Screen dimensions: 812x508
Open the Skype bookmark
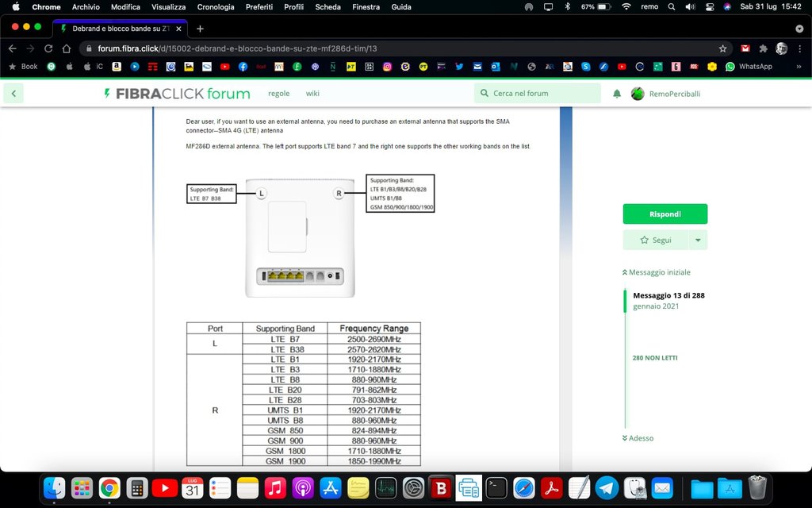click(586, 67)
